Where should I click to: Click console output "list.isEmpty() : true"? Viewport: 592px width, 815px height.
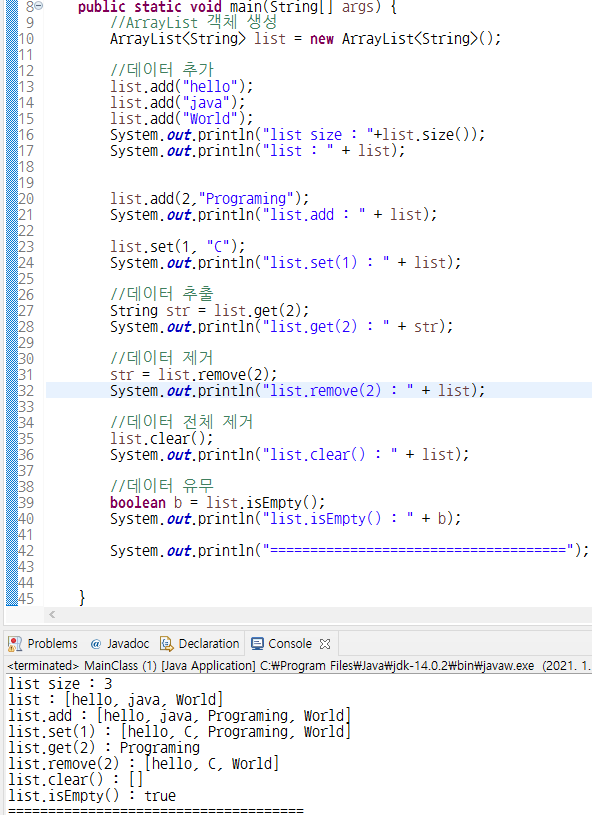click(92, 796)
